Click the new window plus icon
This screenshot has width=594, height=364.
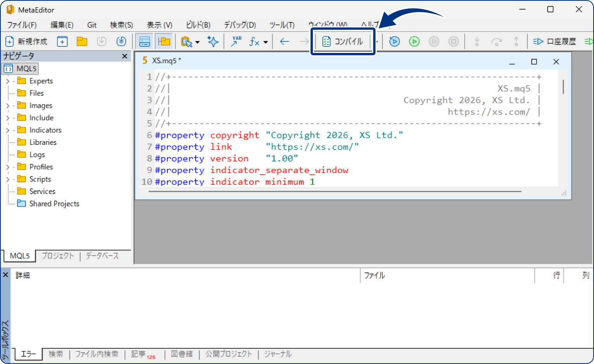click(62, 41)
